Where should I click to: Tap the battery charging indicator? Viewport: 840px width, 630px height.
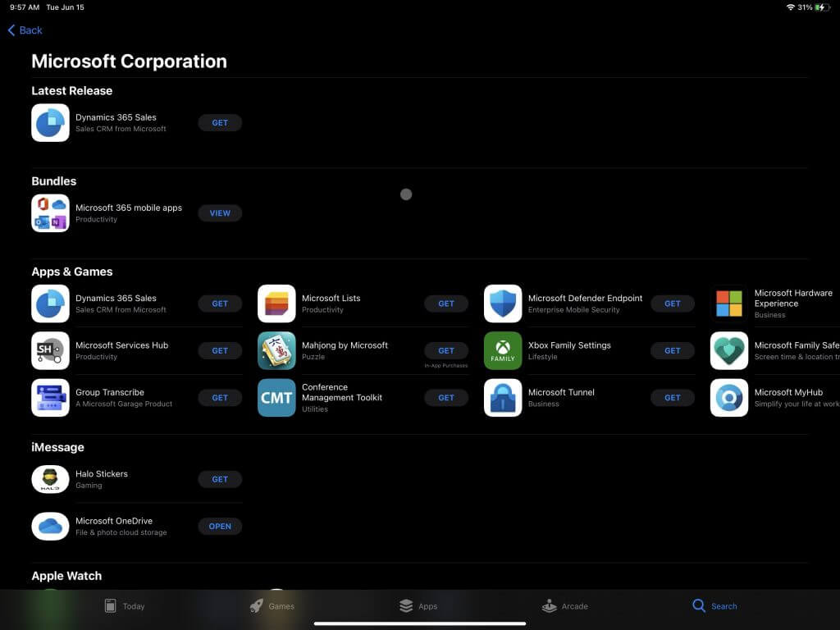pyautogui.click(x=822, y=7)
